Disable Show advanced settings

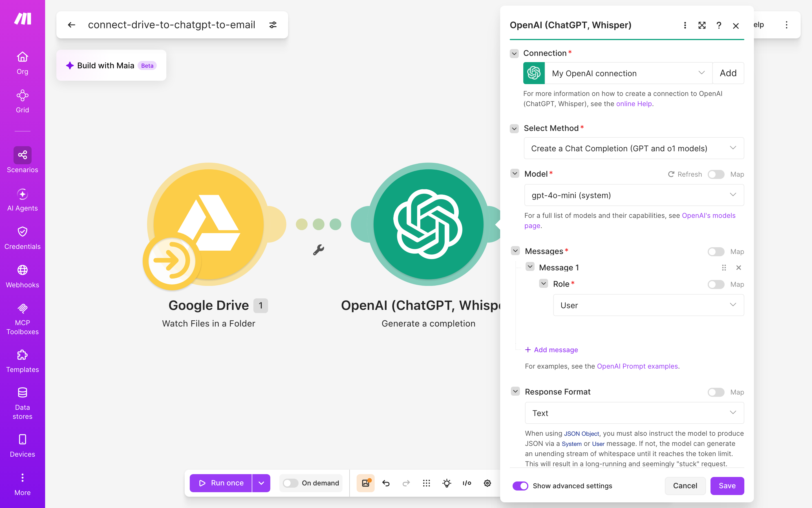coord(520,486)
